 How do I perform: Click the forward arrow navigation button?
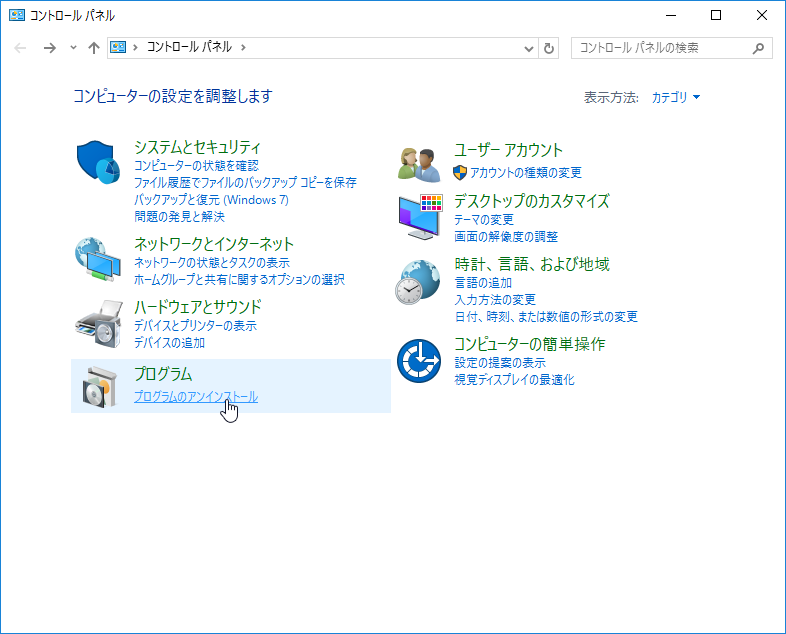(50, 48)
